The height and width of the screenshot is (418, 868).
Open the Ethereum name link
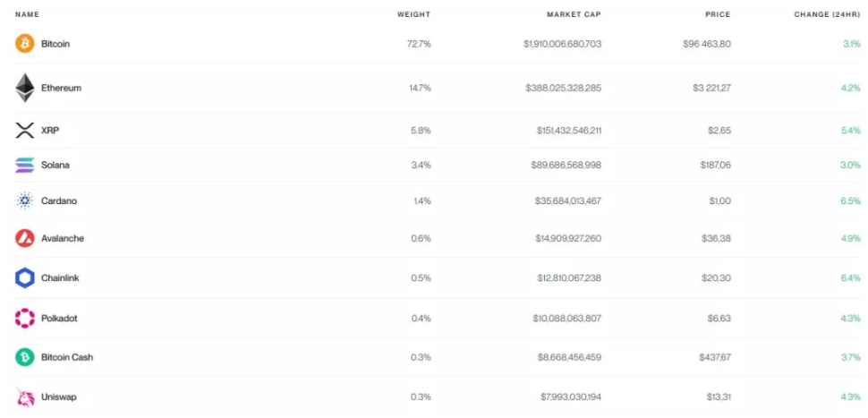click(61, 88)
